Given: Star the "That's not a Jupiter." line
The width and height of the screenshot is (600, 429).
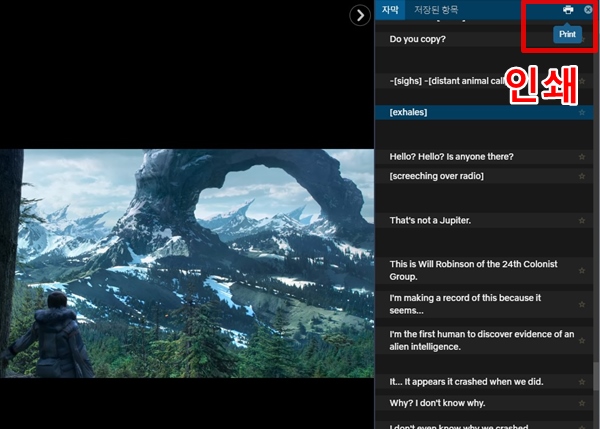Looking at the screenshot, I should click(582, 220).
